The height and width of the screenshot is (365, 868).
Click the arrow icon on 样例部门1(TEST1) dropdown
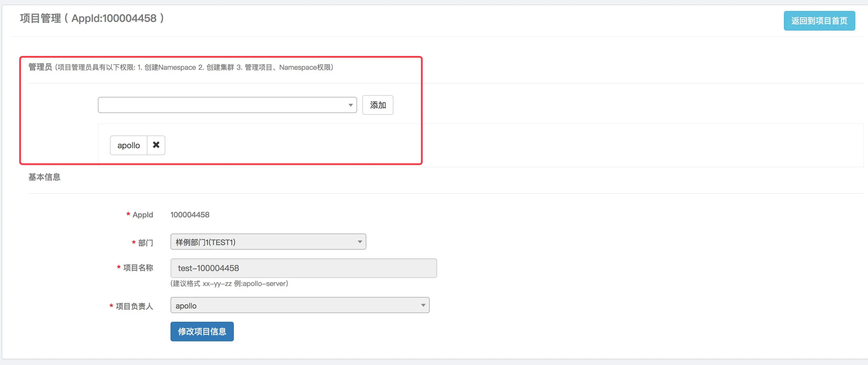coord(359,242)
